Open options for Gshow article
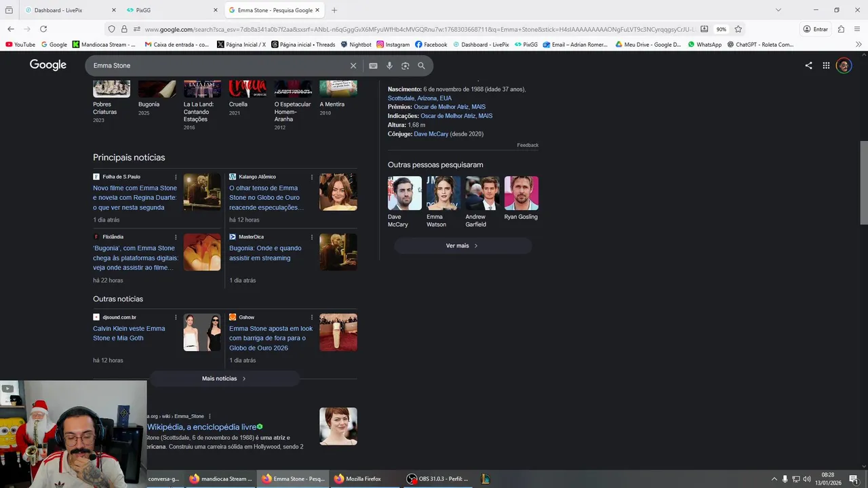This screenshot has width=868, height=488. point(312,317)
